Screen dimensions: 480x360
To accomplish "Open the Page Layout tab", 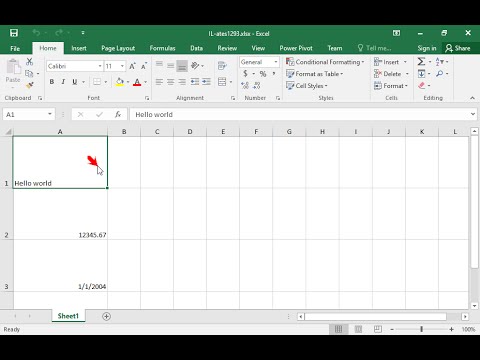I will coord(118,48).
